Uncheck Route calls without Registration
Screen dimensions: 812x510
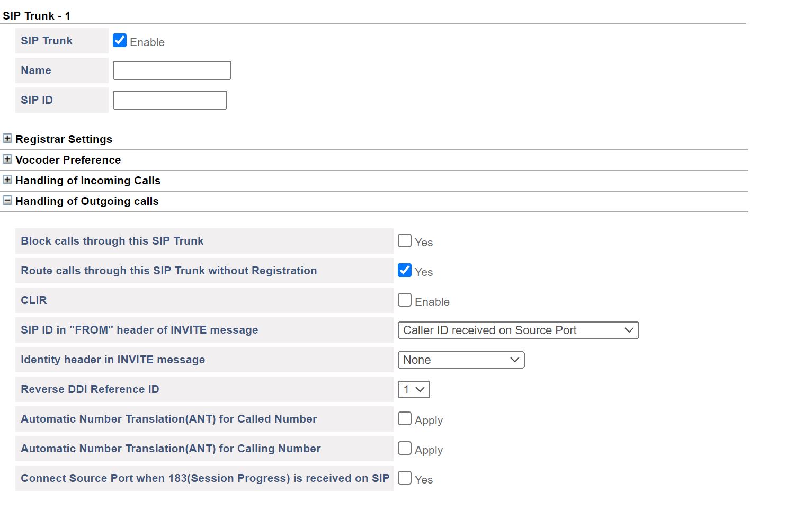click(405, 271)
